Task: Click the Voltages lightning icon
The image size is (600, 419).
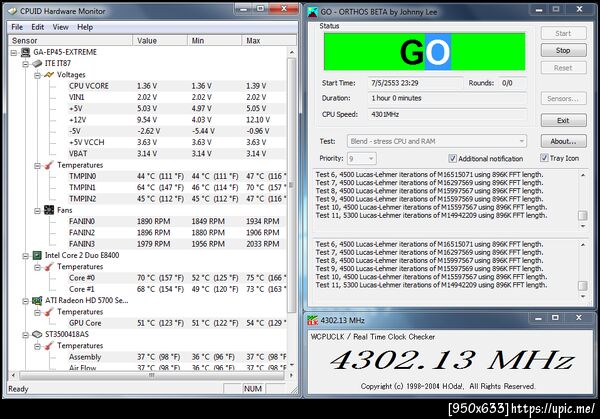Action: 49,75
